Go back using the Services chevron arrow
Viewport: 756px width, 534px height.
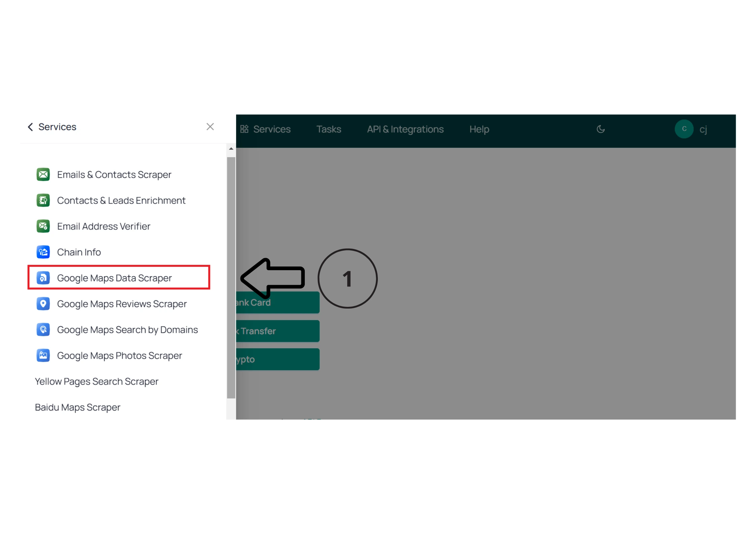tap(30, 127)
